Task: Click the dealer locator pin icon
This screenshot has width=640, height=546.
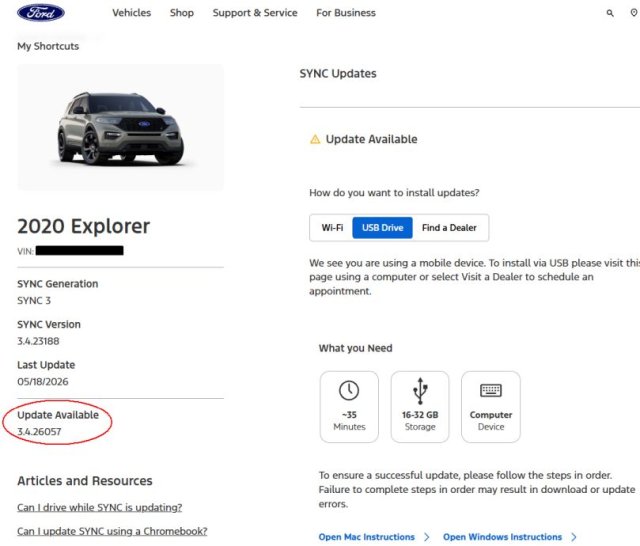Action: coord(633,13)
